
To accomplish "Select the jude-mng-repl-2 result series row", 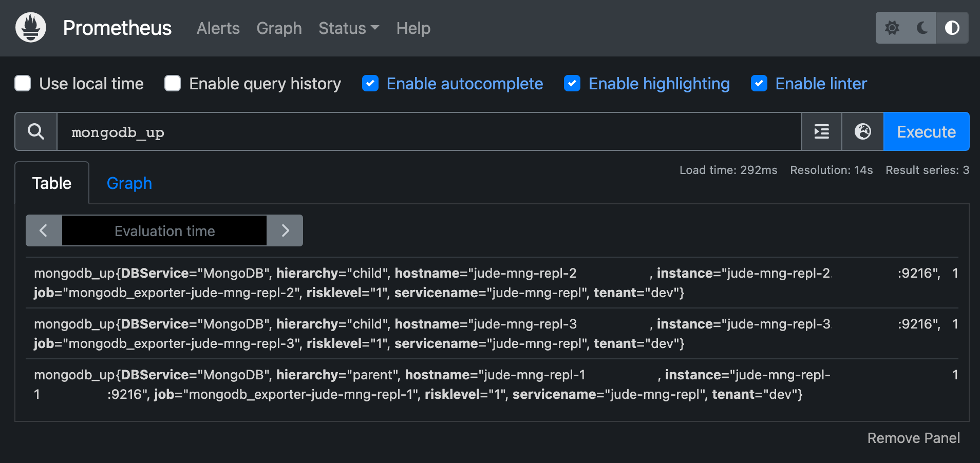I will 492,283.
